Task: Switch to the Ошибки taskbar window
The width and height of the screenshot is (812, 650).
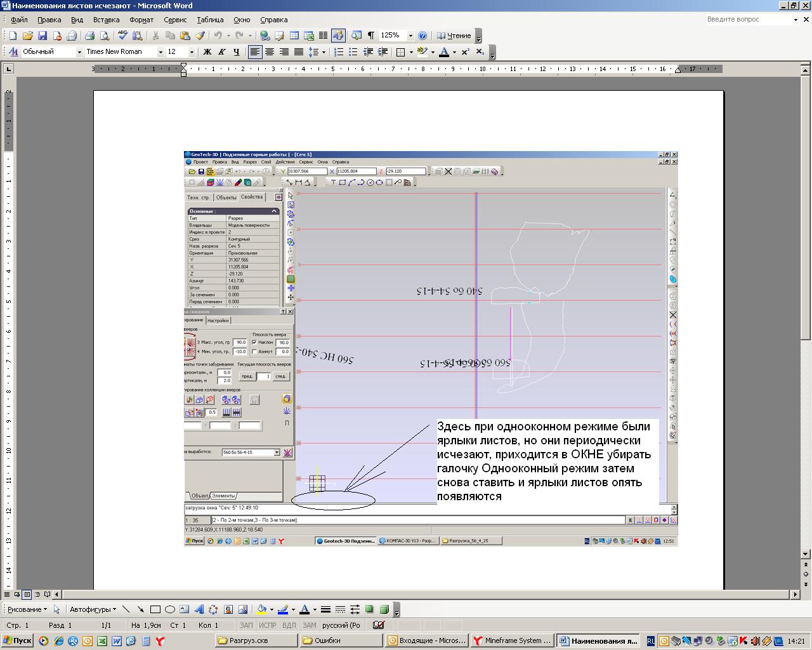Action: [343, 641]
